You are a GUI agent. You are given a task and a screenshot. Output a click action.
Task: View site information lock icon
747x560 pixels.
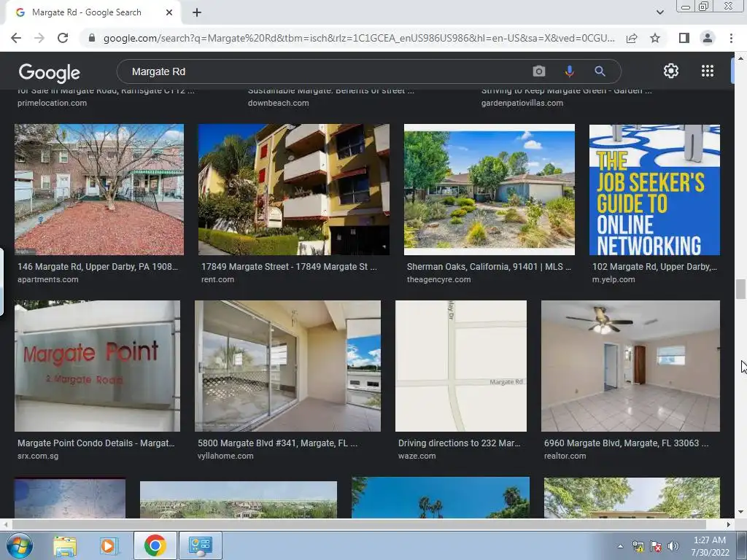pyautogui.click(x=92, y=38)
